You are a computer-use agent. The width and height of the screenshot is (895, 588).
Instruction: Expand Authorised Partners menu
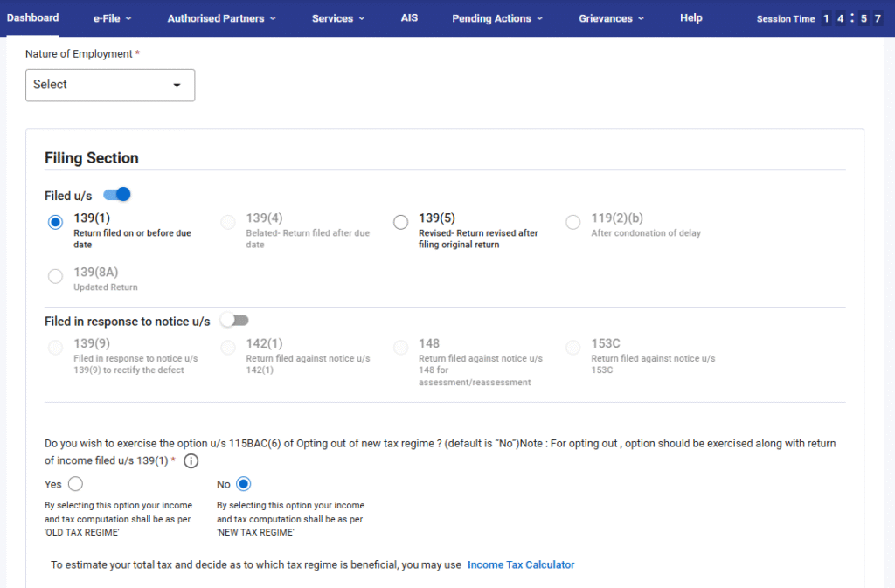(x=221, y=18)
